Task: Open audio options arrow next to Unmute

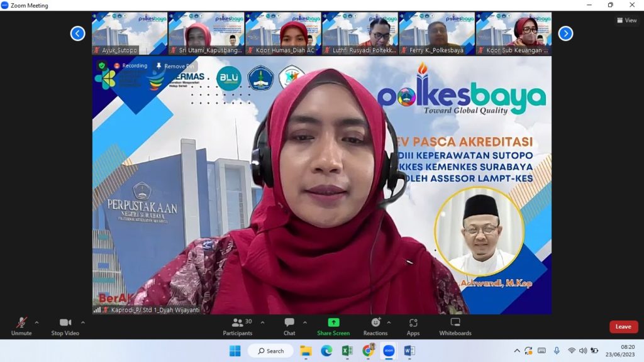Action: tap(37, 322)
